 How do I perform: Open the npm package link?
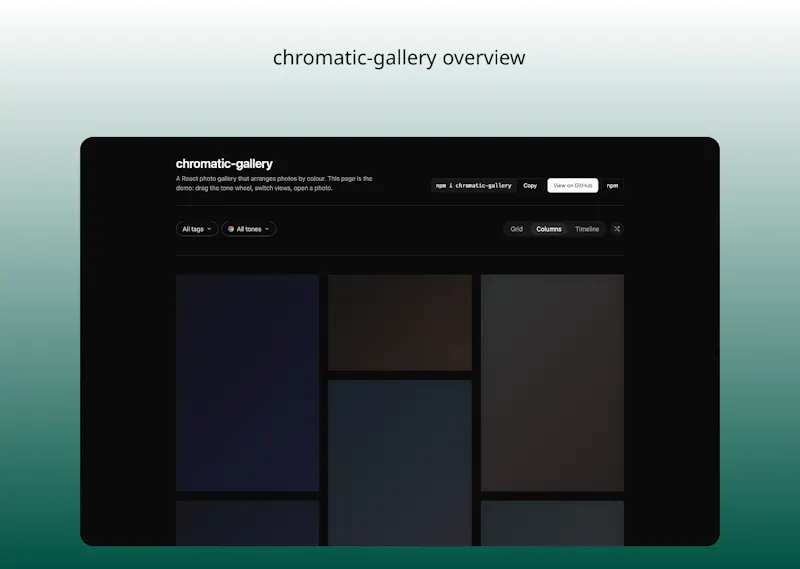(x=612, y=186)
